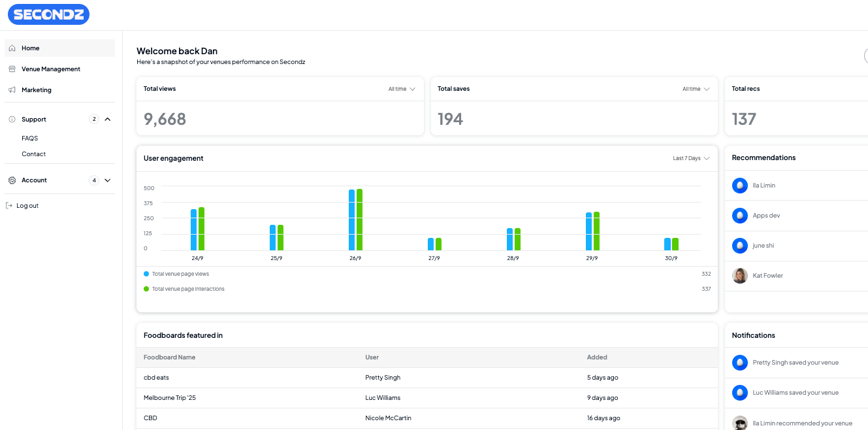The image size is (868, 430).
Task: Click Ila Limin's avatar in Recommendations
Action: 739,186
